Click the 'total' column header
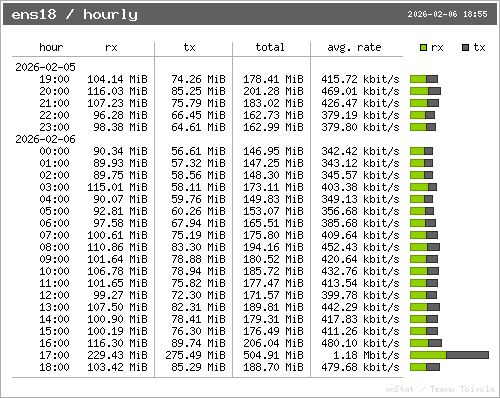This screenshot has height=398, width=500. coord(270,47)
